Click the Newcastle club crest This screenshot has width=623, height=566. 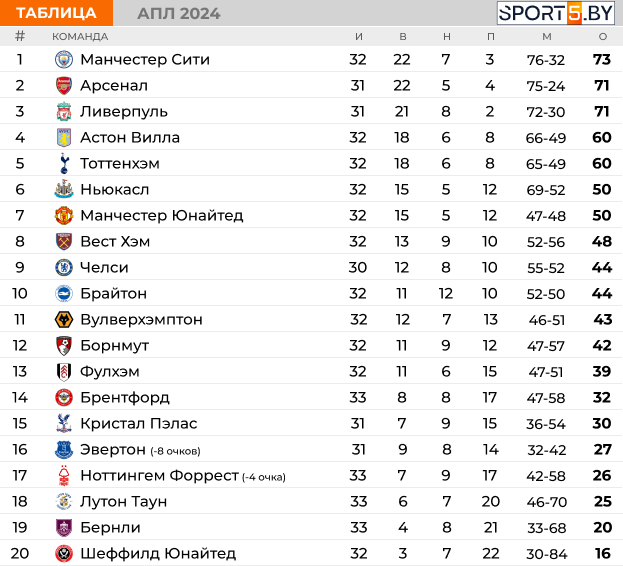64,189
